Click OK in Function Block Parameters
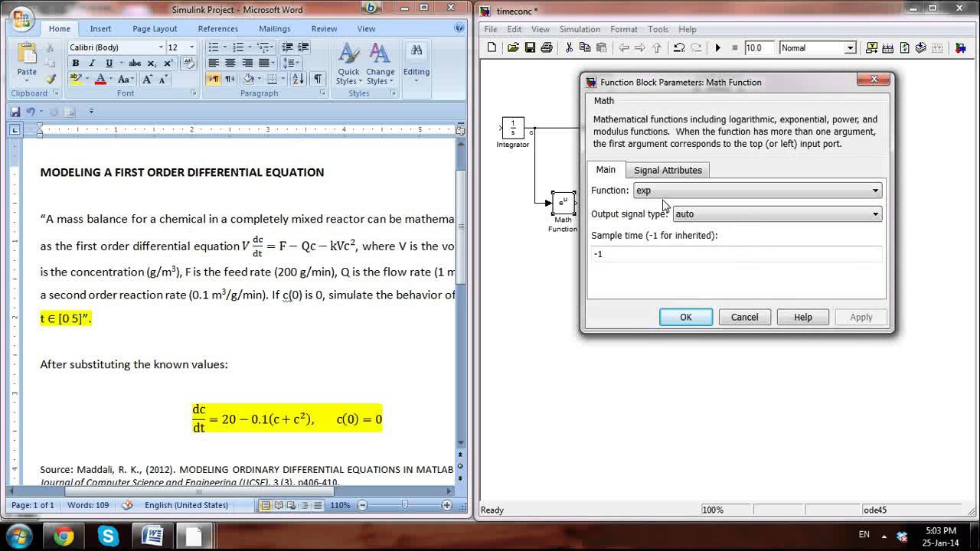The width and height of the screenshot is (980, 551). (x=686, y=317)
